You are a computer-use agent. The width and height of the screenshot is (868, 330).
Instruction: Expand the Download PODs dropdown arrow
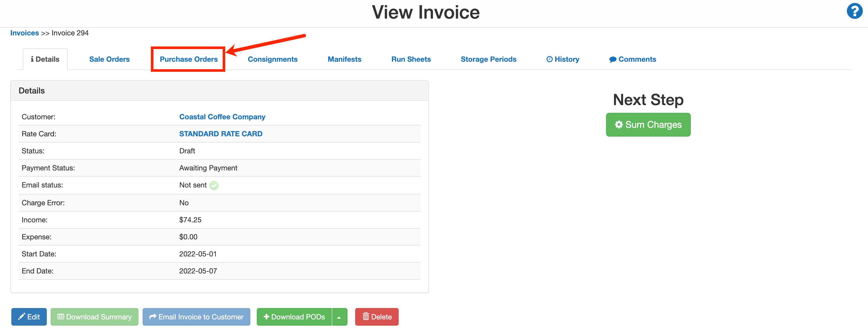[339, 317]
